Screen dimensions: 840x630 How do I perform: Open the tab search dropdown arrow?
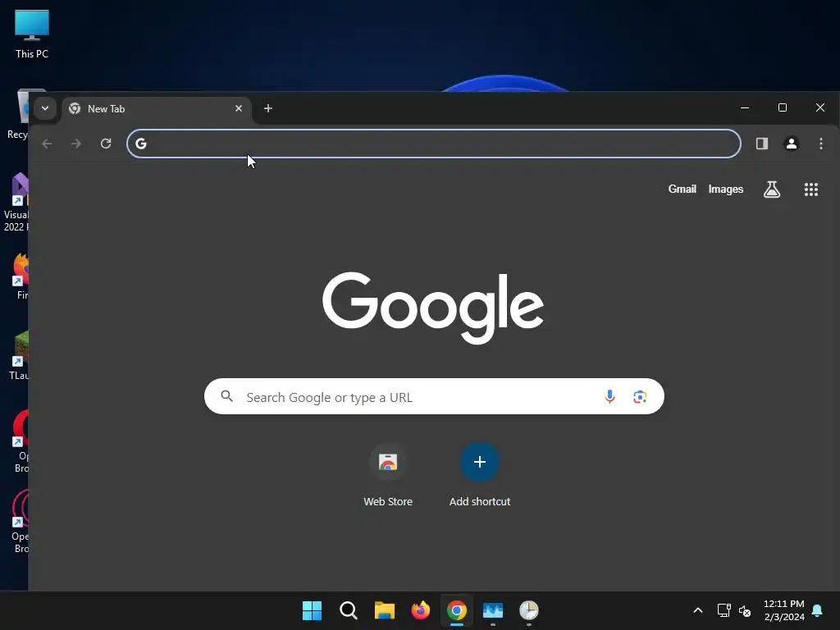[x=45, y=109]
